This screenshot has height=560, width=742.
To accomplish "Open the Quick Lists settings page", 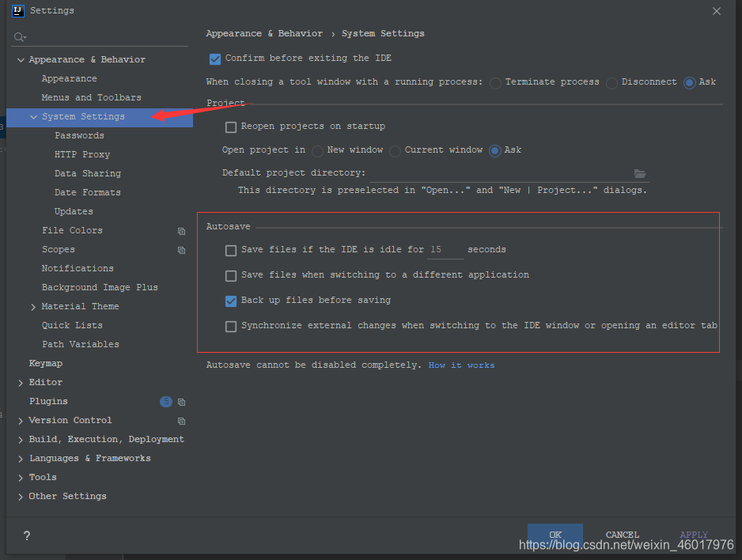I will [72, 325].
